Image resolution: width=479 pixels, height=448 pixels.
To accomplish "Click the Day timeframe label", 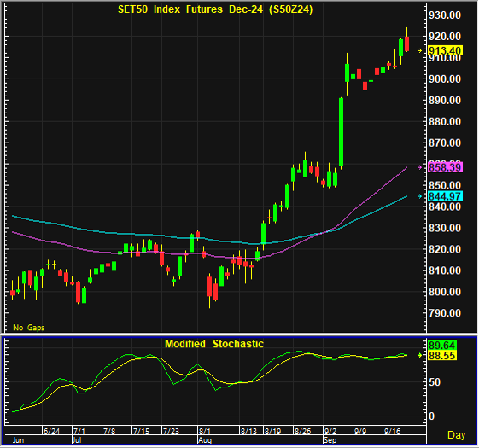I will coord(457,435).
